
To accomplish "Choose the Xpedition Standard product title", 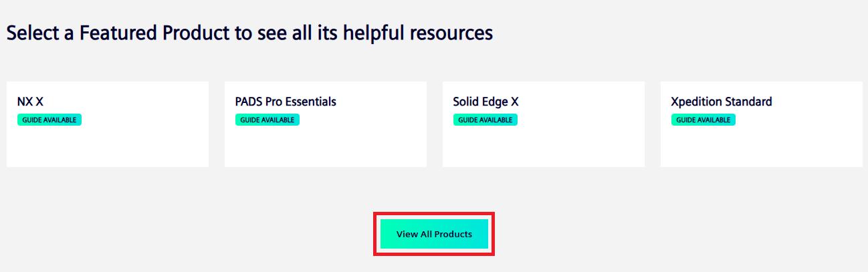I will pyautogui.click(x=721, y=102).
